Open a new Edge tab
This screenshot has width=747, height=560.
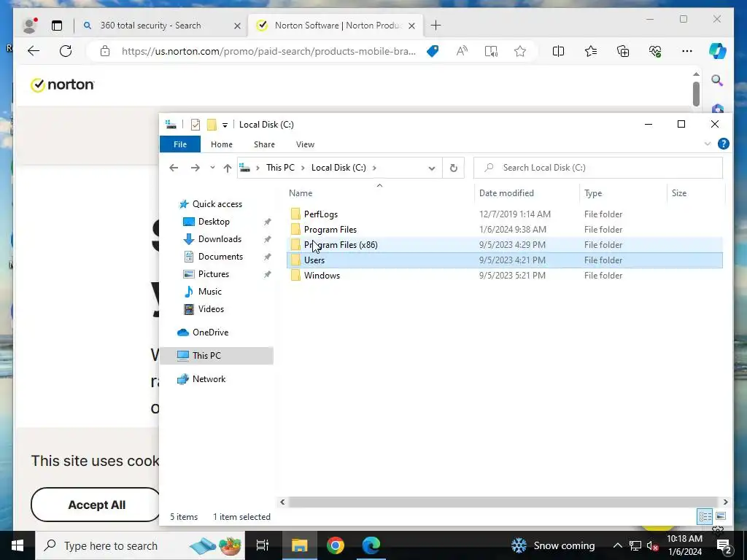pos(436,26)
